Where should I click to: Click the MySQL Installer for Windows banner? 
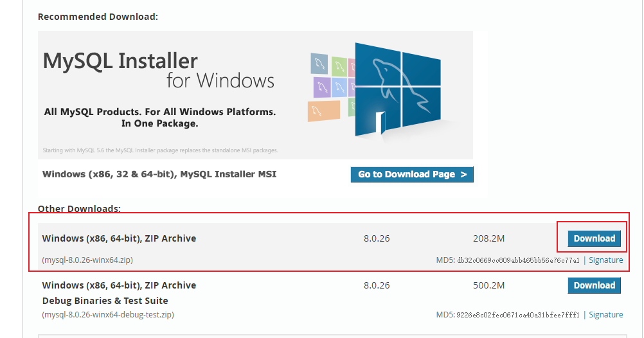click(x=255, y=95)
